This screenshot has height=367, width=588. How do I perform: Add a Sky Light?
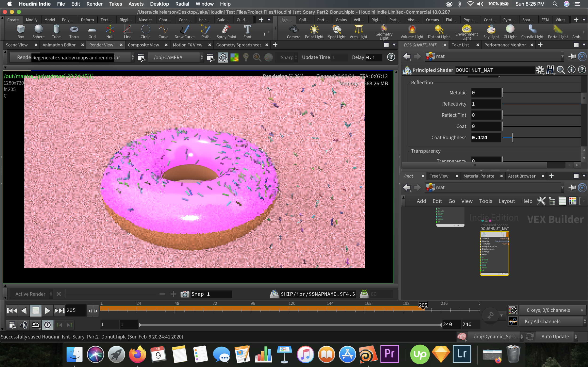pyautogui.click(x=491, y=32)
